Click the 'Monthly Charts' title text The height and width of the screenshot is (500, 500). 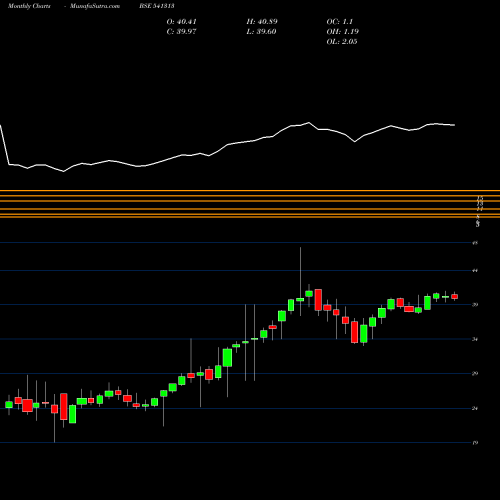tap(29, 6)
